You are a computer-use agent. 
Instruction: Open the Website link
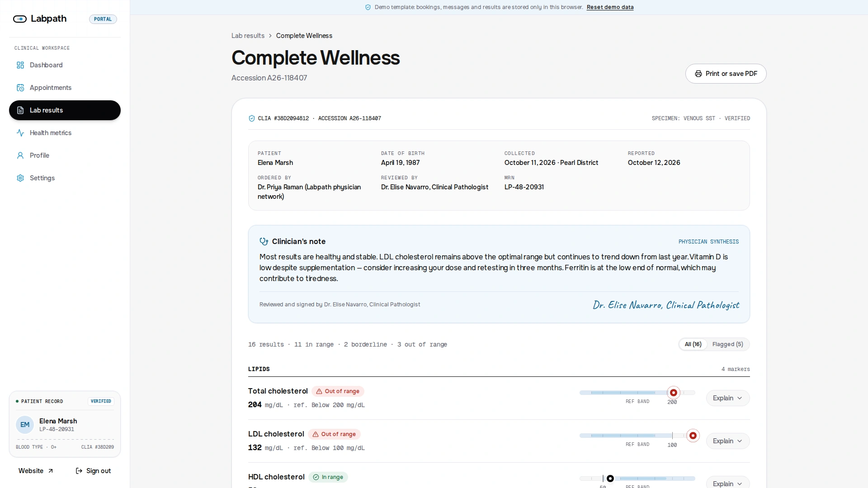click(x=36, y=471)
